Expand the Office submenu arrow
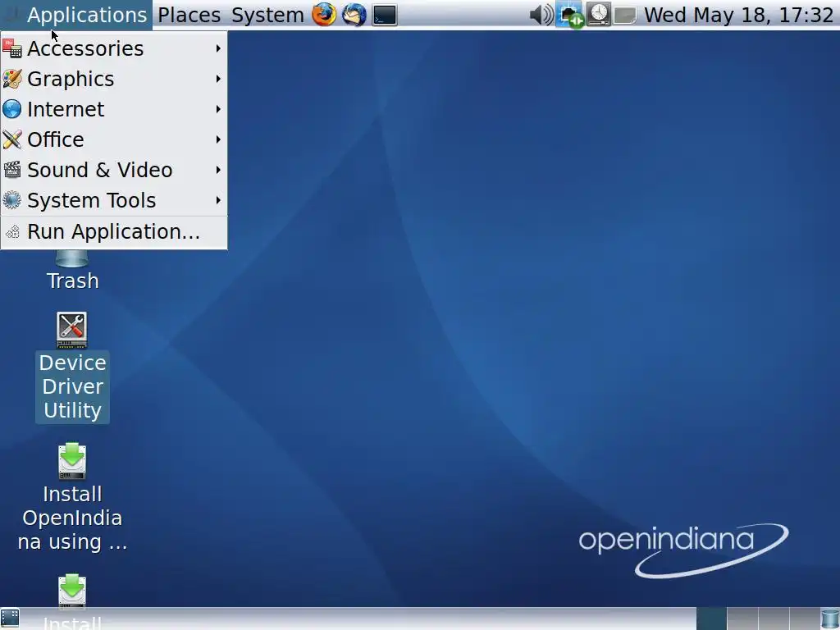This screenshot has height=630, width=840. pos(218,139)
